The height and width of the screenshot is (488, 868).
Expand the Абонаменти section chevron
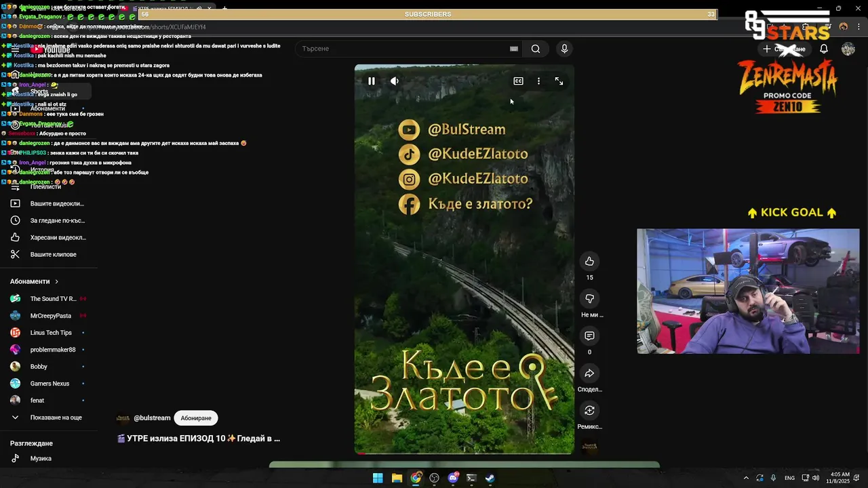click(57, 281)
